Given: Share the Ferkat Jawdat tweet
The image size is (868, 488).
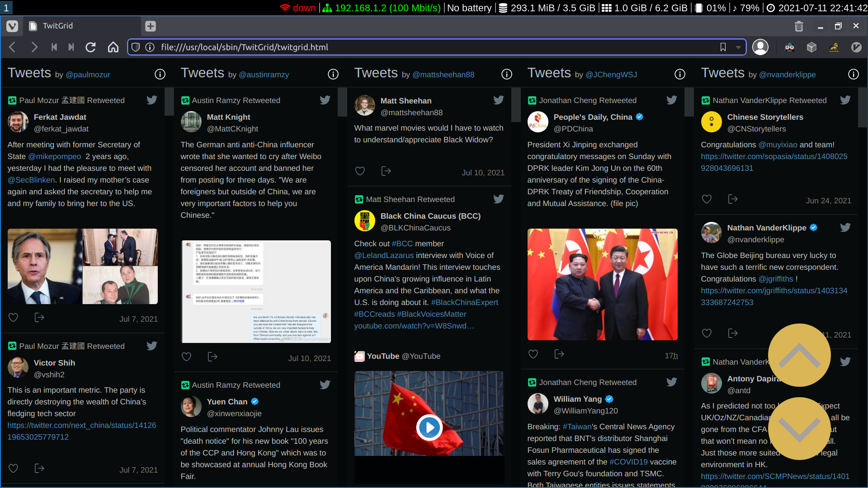Looking at the screenshot, I should tap(39, 318).
